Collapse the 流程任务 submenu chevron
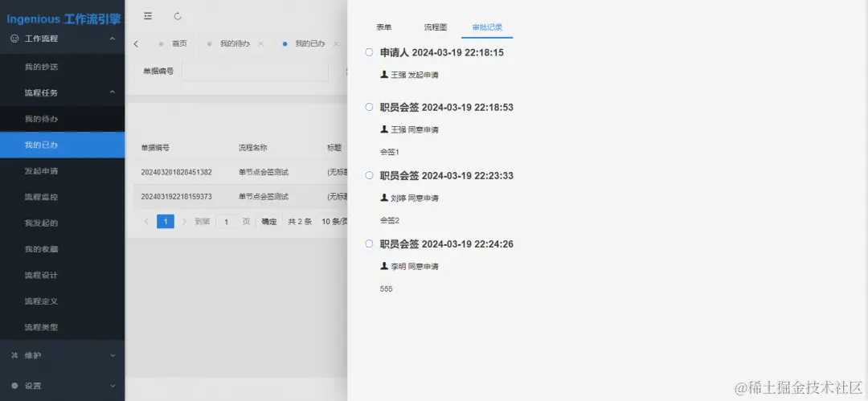This screenshot has width=868, height=401. pos(113,92)
